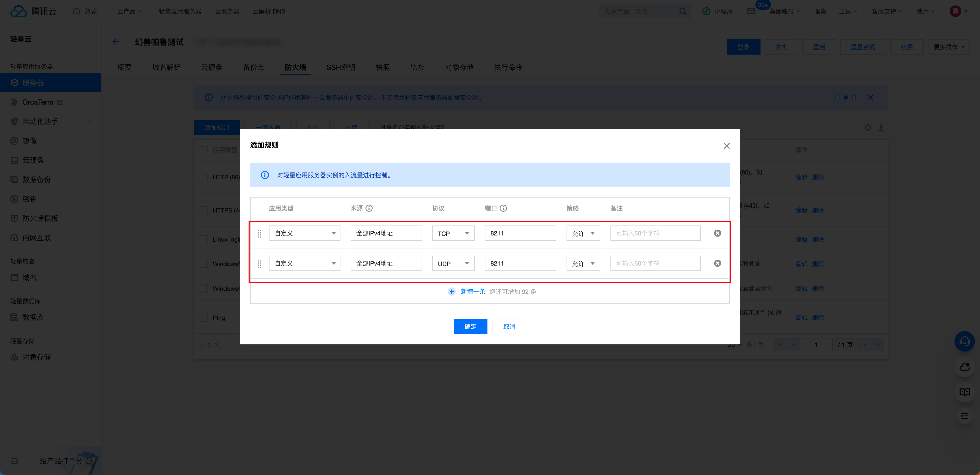Click the source info icon in header
The height and width of the screenshot is (475, 980).
coord(369,208)
